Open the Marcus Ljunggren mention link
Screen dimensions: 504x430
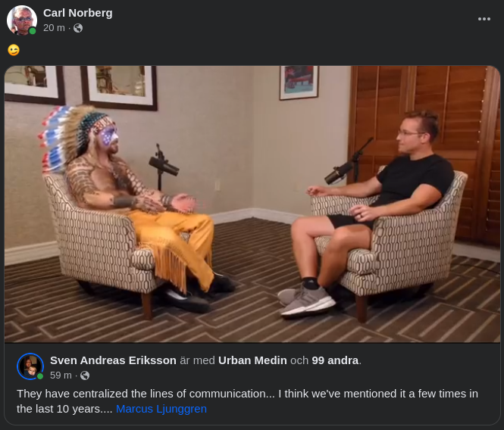[161, 409]
